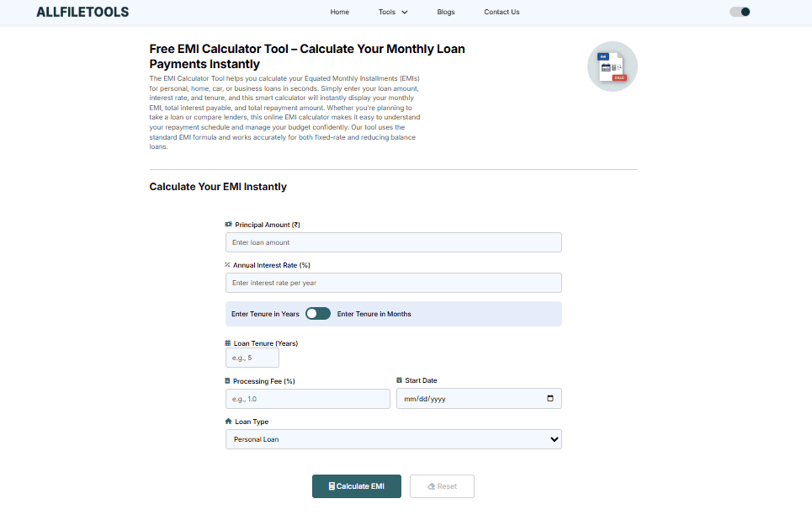Click the calendar icon beside Start Date label
The height and width of the screenshot is (520, 812).
(x=399, y=380)
